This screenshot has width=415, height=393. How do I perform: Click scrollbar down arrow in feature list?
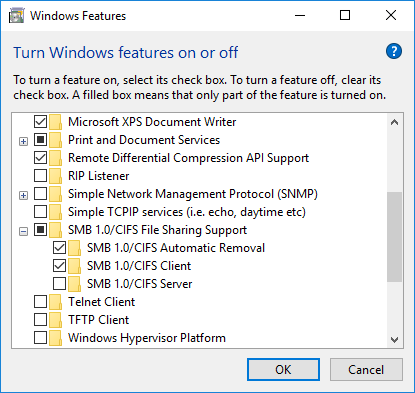(395, 340)
